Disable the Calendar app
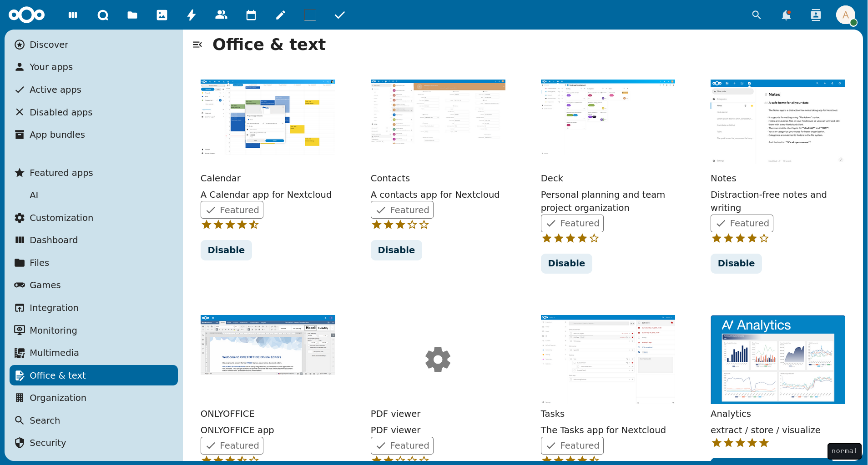Image resolution: width=868 pixels, height=465 pixels. click(226, 250)
